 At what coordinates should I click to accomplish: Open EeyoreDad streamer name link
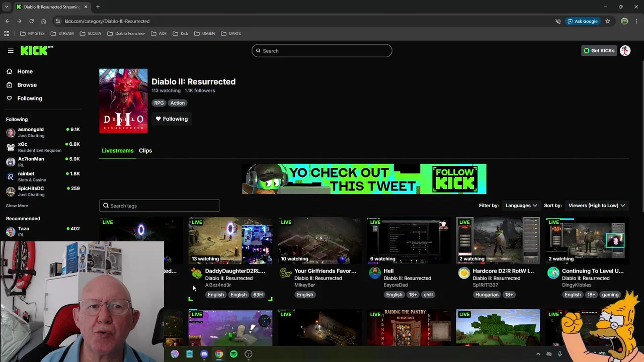[x=395, y=285]
